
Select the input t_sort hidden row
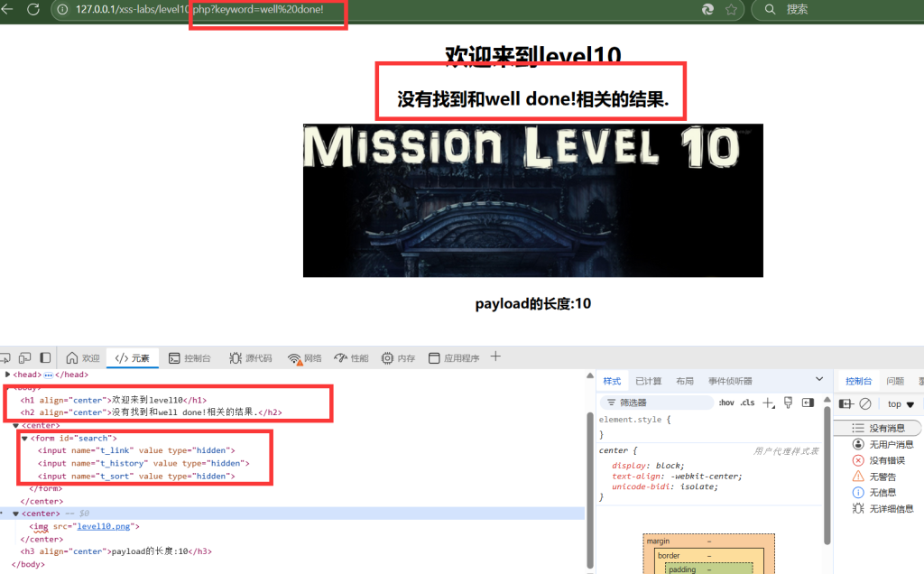tap(137, 477)
